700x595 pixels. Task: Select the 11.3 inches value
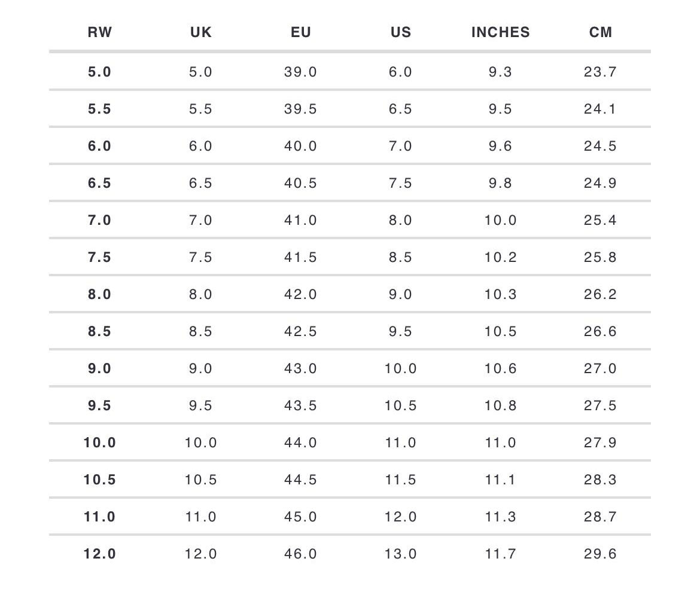pos(500,517)
